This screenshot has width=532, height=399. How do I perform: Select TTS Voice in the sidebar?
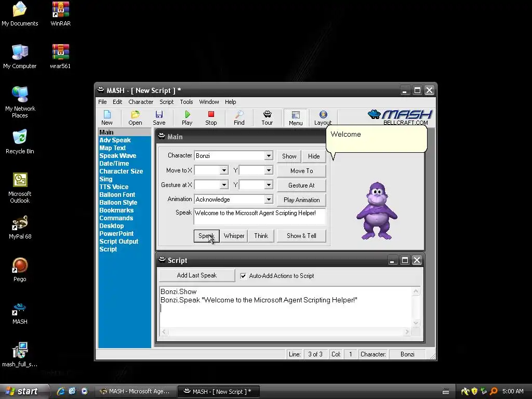114,187
